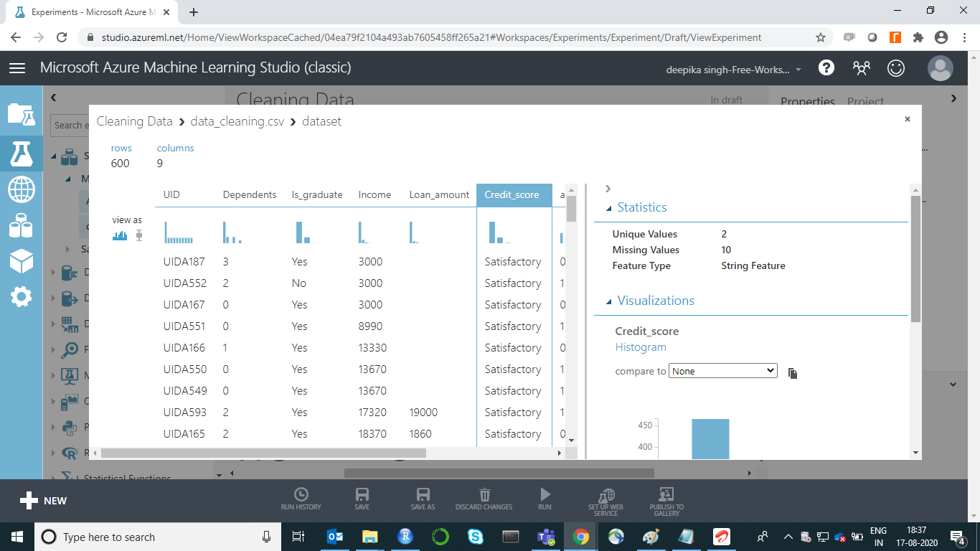Click the 13330 income cell
The image size is (980, 551).
tap(373, 348)
